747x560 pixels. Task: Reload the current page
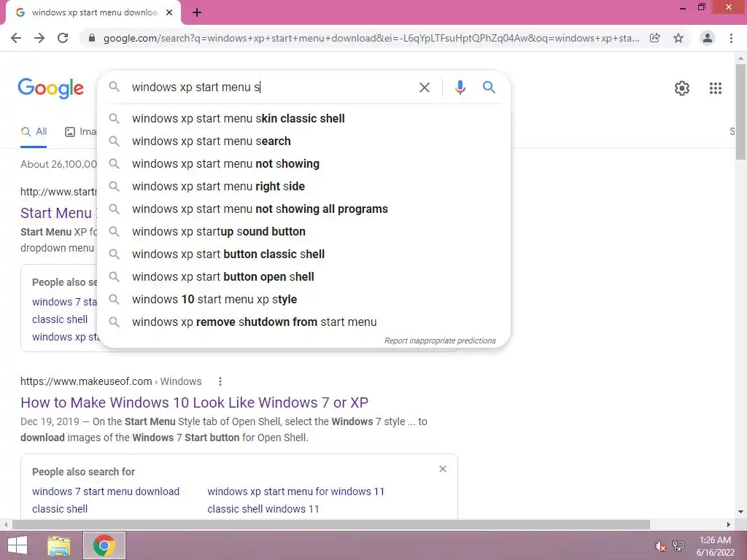[x=63, y=38]
